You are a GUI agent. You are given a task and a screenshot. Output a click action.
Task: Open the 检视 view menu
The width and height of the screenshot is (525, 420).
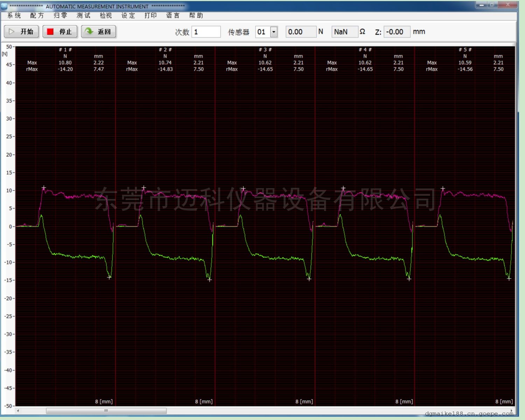106,15
